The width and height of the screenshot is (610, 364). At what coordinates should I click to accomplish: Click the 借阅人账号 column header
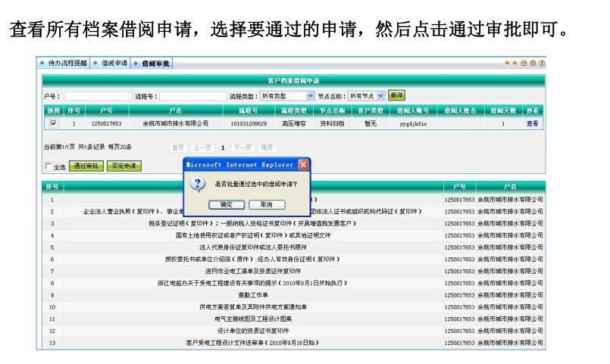(x=413, y=110)
